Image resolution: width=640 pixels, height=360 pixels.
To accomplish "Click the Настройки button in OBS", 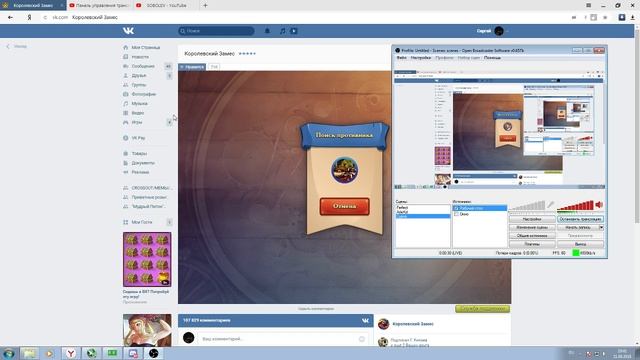I will pos(532,219).
